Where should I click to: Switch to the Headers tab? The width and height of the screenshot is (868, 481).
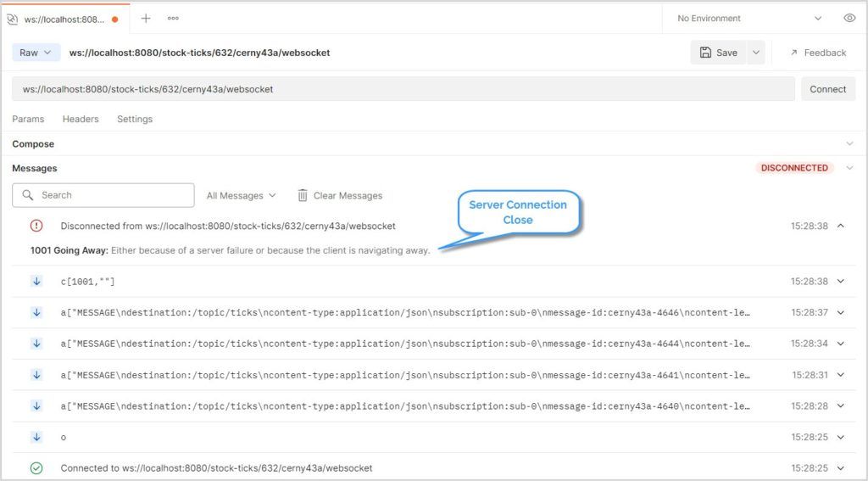coord(81,119)
